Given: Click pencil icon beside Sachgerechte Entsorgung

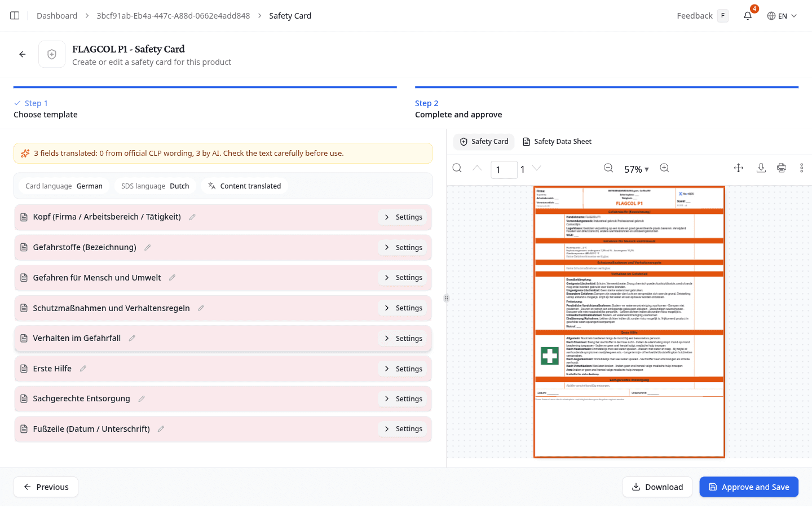Looking at the screenshot, I should [142, 398].
